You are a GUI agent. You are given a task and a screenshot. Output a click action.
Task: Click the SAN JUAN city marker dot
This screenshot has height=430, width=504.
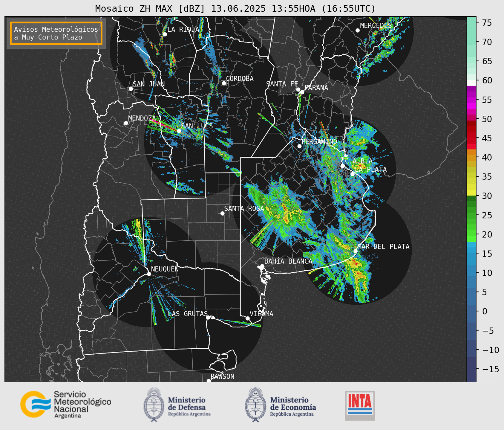[131, 89]
